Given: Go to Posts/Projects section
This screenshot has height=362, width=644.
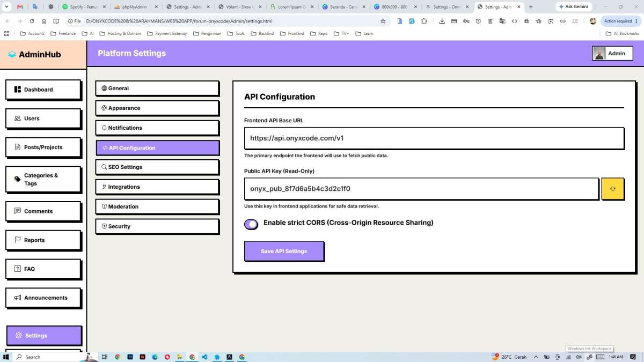Looking at the screenshot, I should [x=43, y=147].
